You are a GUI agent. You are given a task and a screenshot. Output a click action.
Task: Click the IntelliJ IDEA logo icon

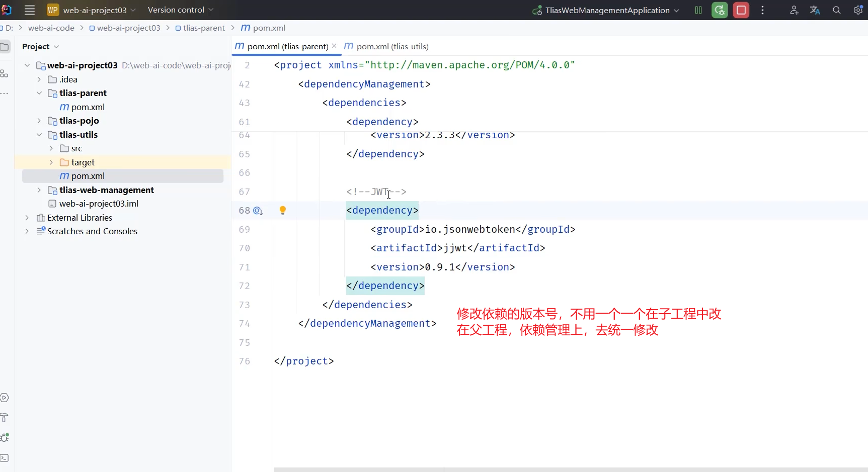click(7, 10)
